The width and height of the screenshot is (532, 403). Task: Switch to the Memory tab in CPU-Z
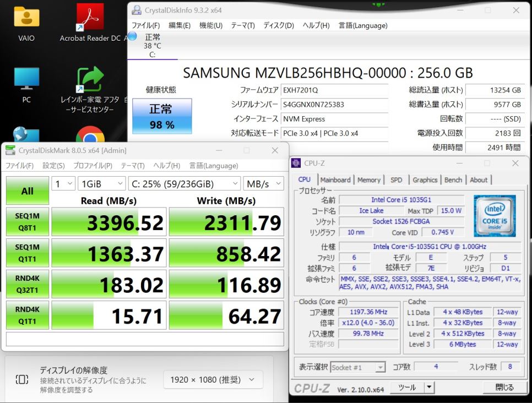point(369,180)
